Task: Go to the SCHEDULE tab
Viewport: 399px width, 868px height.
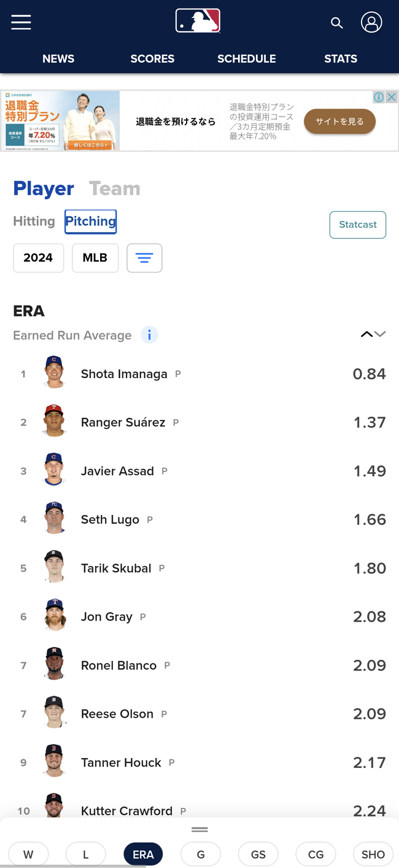Action: click(247, 59)
